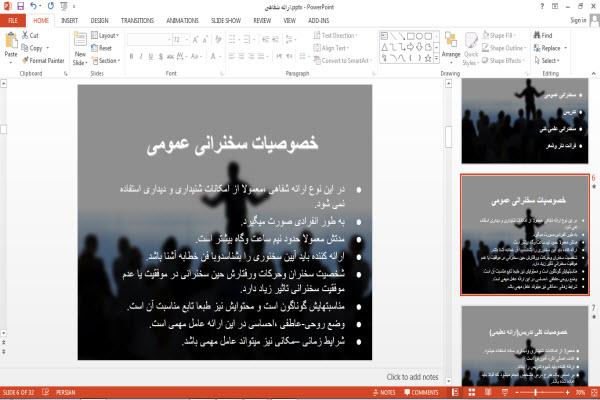Viewport: 600px width, 400px height.
Task: Increase list indent level
Action: [x=275, y=39]
